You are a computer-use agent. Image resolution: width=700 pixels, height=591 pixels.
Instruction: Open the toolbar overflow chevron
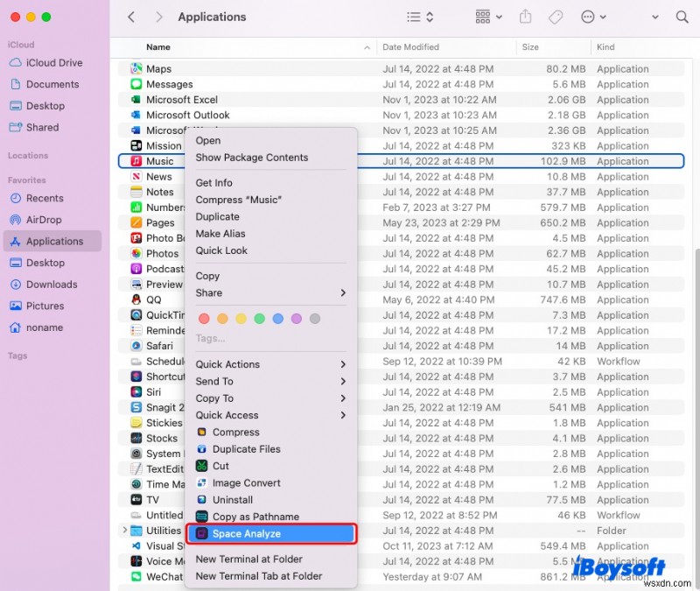[x=654, y=17]
